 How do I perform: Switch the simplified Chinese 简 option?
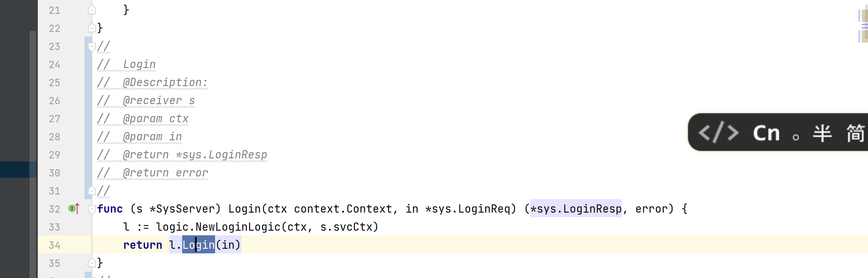[856, 133]
